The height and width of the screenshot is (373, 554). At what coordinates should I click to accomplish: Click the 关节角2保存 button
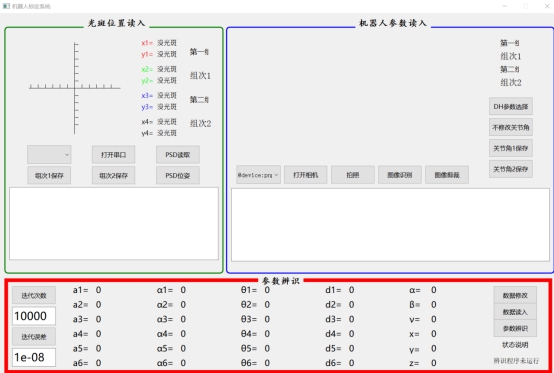511,169
